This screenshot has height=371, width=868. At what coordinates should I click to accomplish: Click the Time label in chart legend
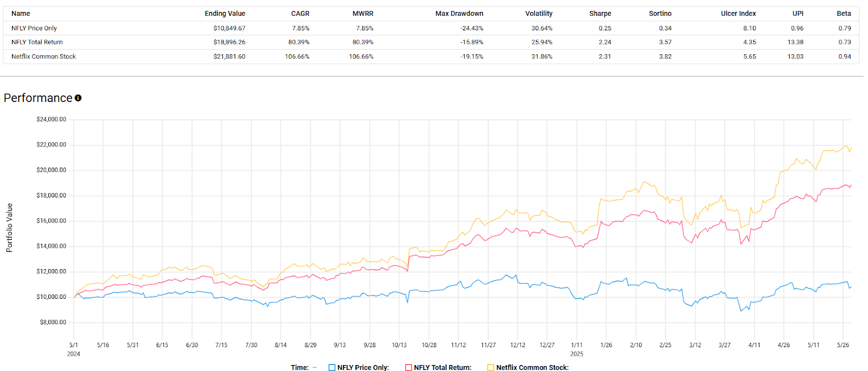pyautogui.click(x=300, y=368)
